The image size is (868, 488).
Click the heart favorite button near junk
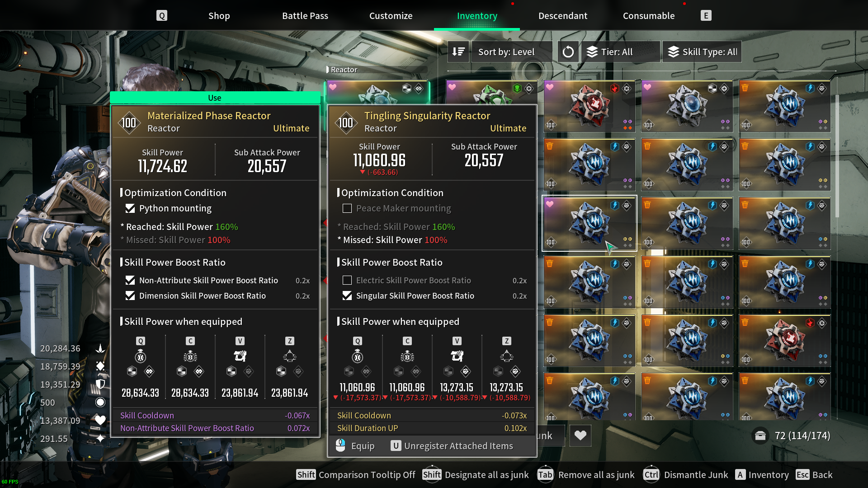click(x=580, y=436)
